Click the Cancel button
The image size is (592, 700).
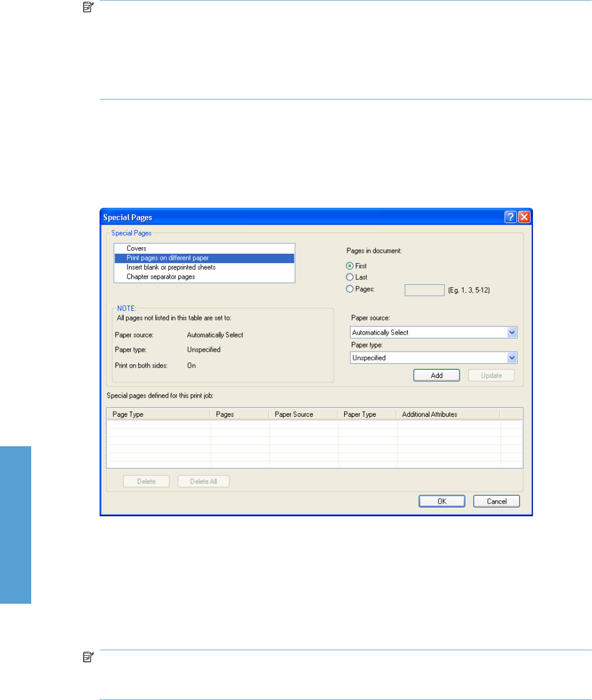[x=497, y=501]
